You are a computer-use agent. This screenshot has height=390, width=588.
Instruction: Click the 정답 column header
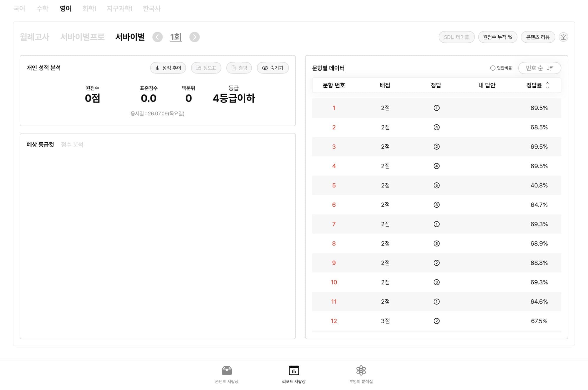(x=436, y=85)
